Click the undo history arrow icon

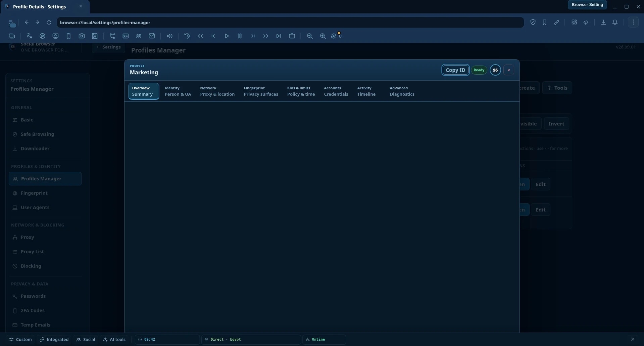(187, 36)
